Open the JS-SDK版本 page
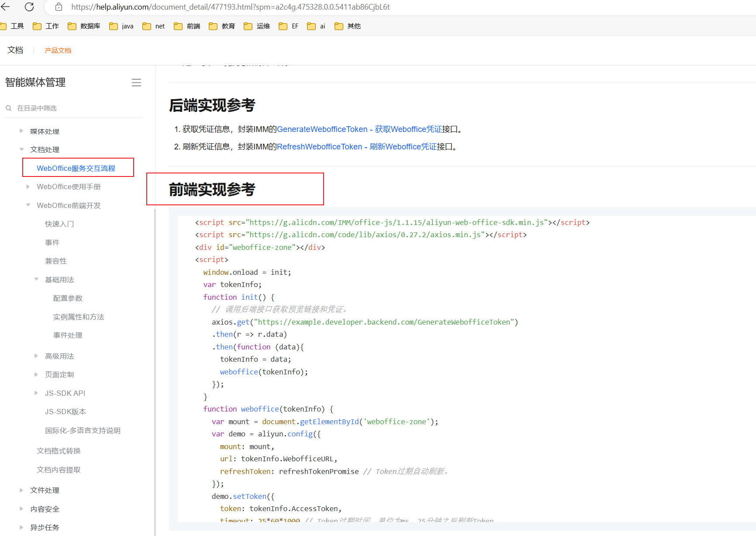 (x=66, y=412)
